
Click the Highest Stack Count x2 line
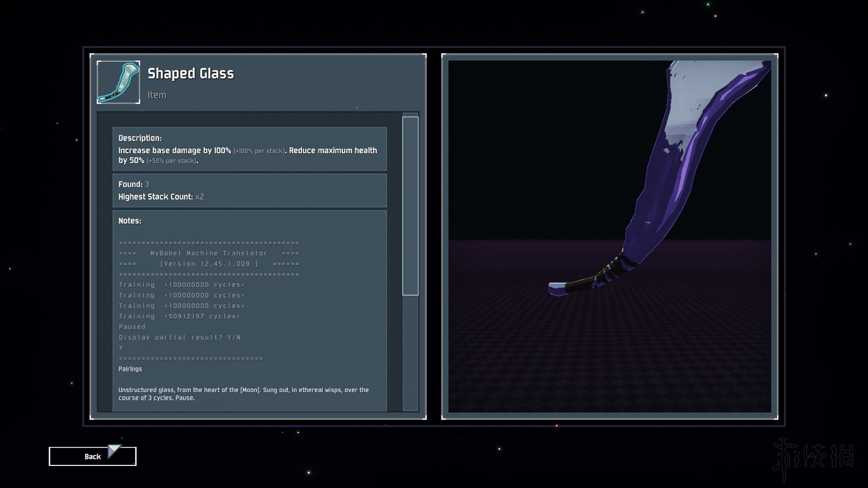[161, 197]
